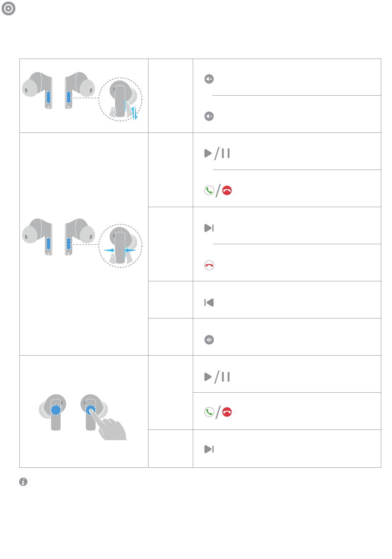The image size is (392, 559).
Task: Select the green answer-call icon in pinch section
Action: (x=209, y=191)
